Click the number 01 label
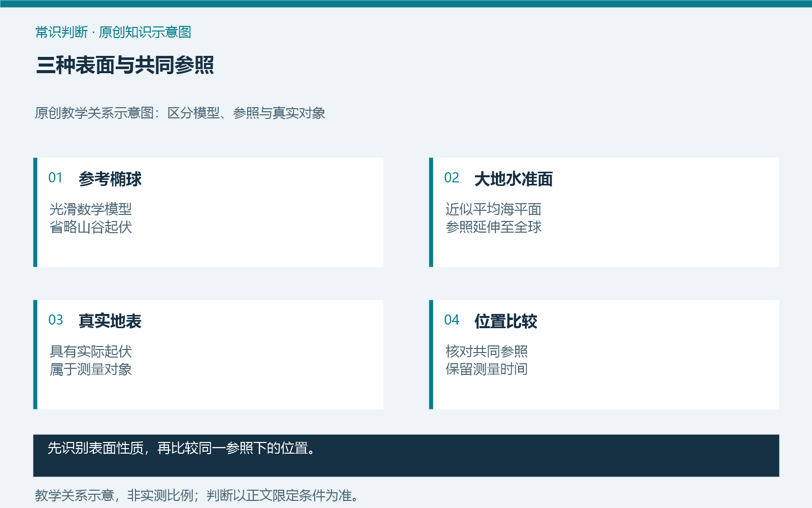 tap(55, 178)
